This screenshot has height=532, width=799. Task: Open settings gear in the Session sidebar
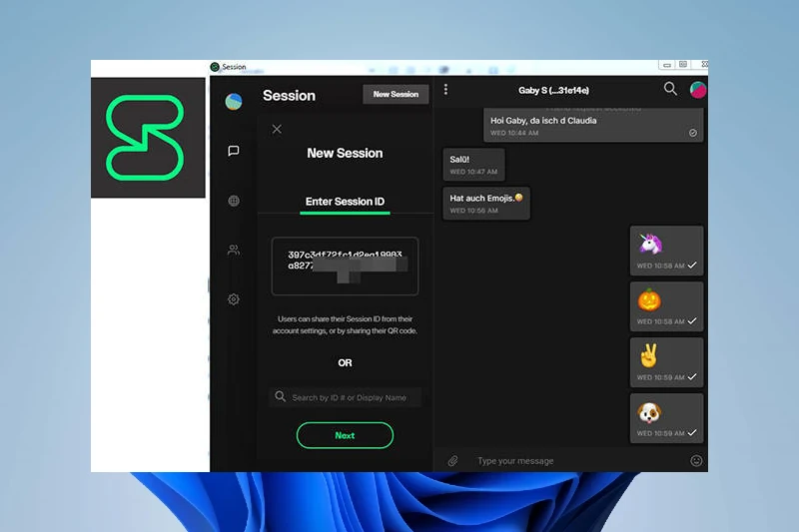[234, 299]
